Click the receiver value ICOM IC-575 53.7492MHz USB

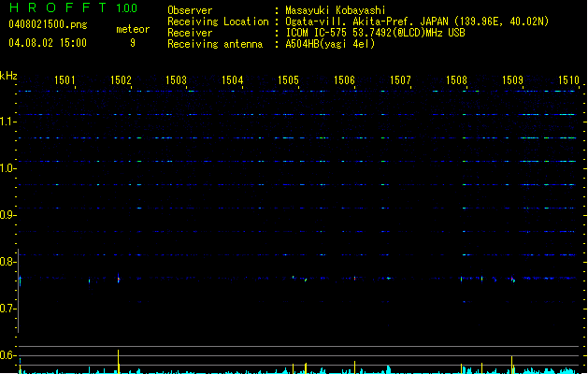pyautogui.click(x=376, y=33)
